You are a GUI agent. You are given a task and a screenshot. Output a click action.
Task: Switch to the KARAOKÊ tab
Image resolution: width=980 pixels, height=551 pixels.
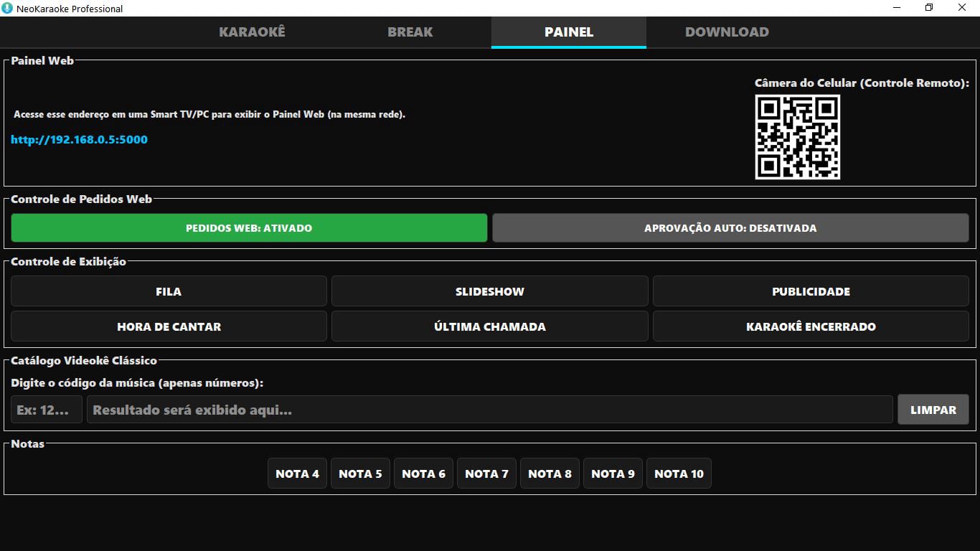(x=253, y=32)
